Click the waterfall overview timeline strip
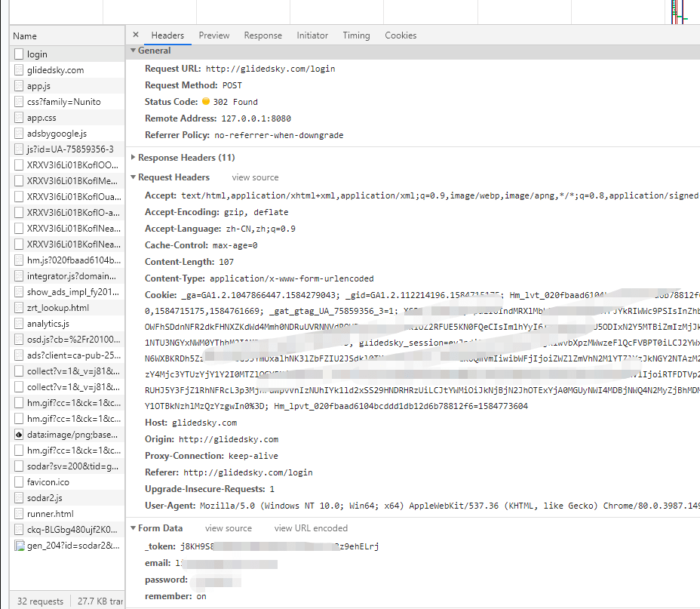Viewport: 700px width, 609px height. (x=355, y=11)
